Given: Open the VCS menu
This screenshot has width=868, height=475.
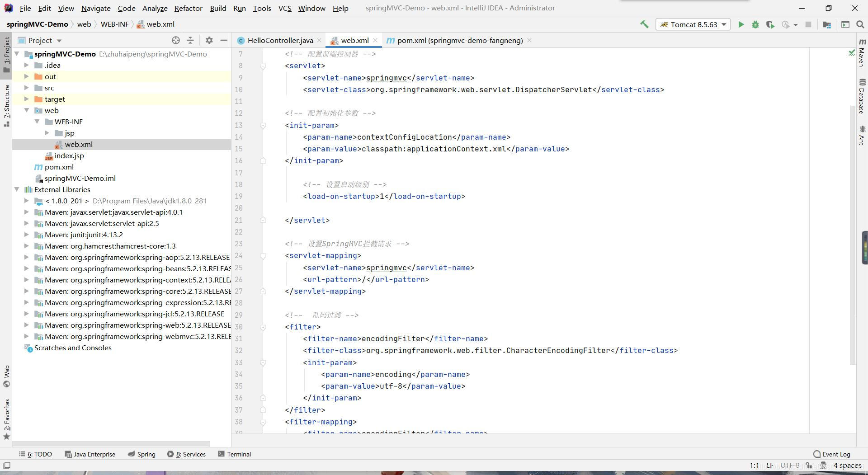Looking at the screenshot, I should click(x=285, y=8).
